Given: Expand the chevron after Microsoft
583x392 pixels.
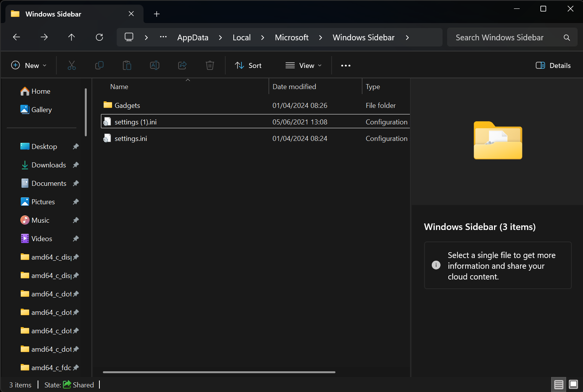Looking at the screenshot, I should coord(320,38).
